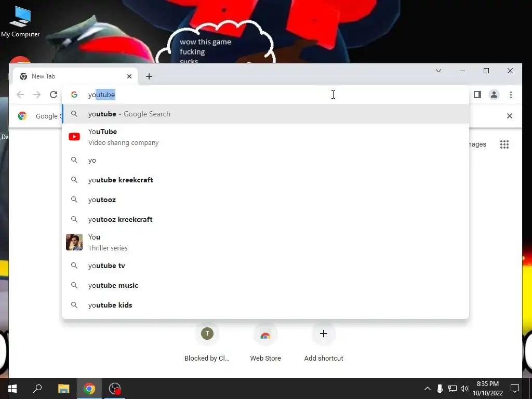Click the Chrome logo in the infobar
The image size is (532, 399).
click(22, 116)
